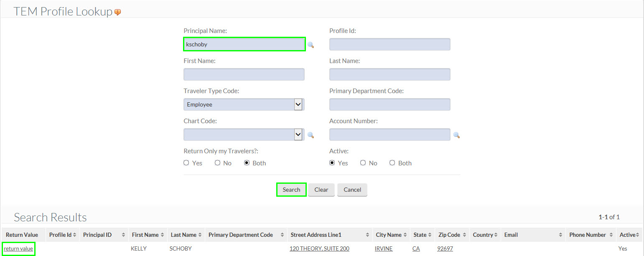Click the Yes value in the Active column
Image resolution: width=644 pixels, height=256 pixels.
click(x=623, y=248)
